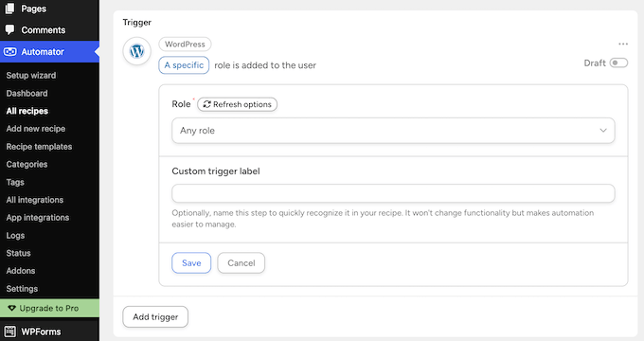Open the Addons page
Image resolution: width=644 pixels, height=341 pixels.
pos(21,271)
